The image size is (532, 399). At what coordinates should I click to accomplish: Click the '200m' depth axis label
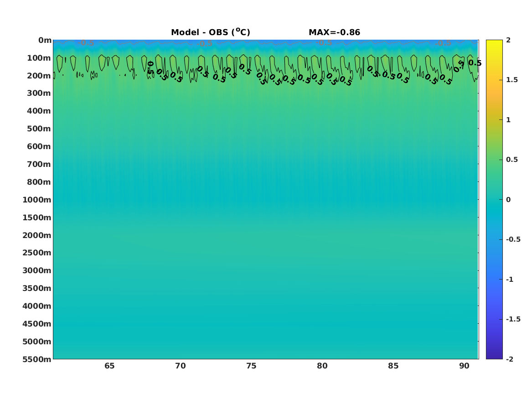point(39,76)
